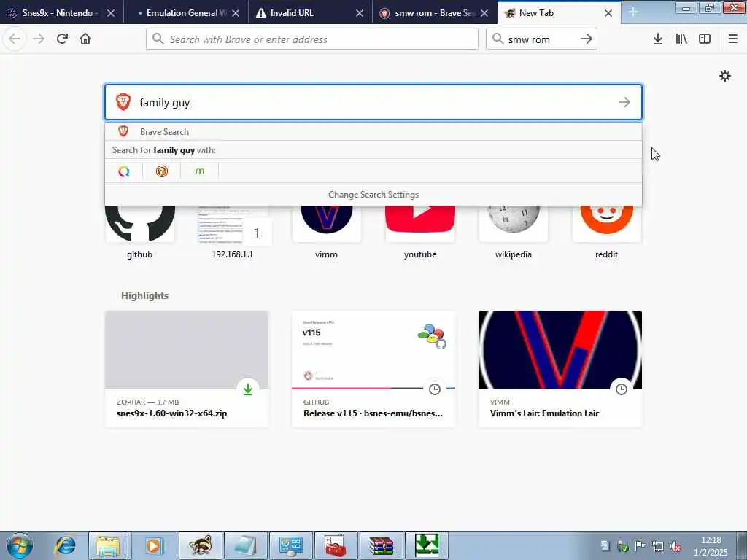This screenshot has width=747, height=560.
Task: Click the Highlights section heading
Action: 145,295
